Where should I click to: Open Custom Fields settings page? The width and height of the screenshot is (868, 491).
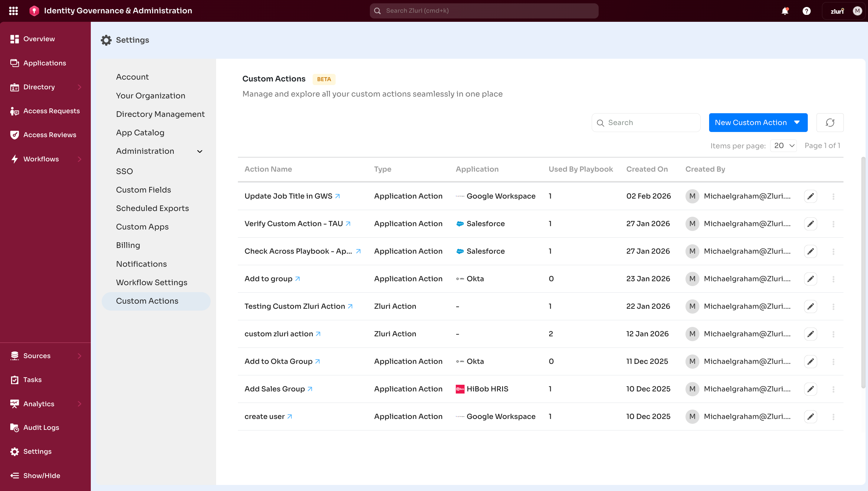(x=143, y=190)
